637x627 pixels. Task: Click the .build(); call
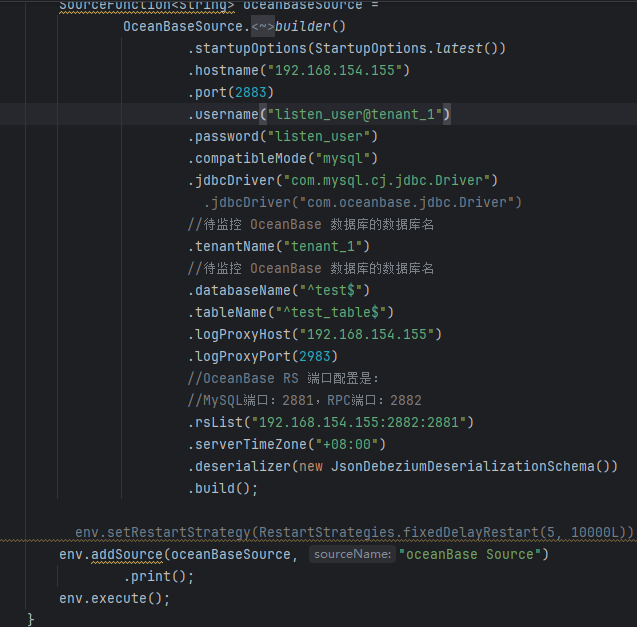tap(223, 488)
